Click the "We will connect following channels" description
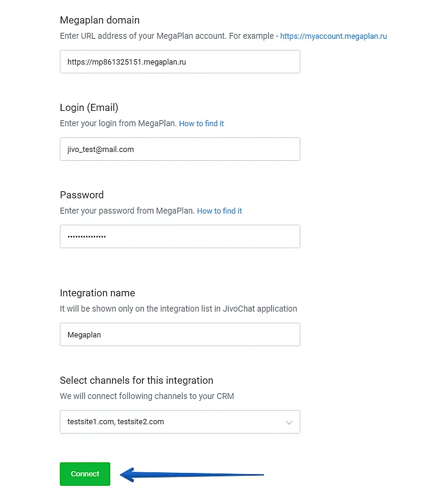Viewport: 430px width, 504px height. 147,397
